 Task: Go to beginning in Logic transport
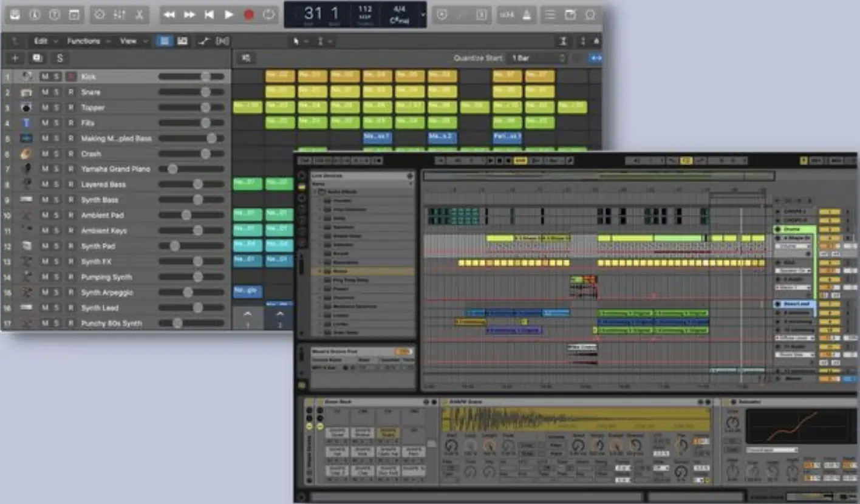click(209, 15)
